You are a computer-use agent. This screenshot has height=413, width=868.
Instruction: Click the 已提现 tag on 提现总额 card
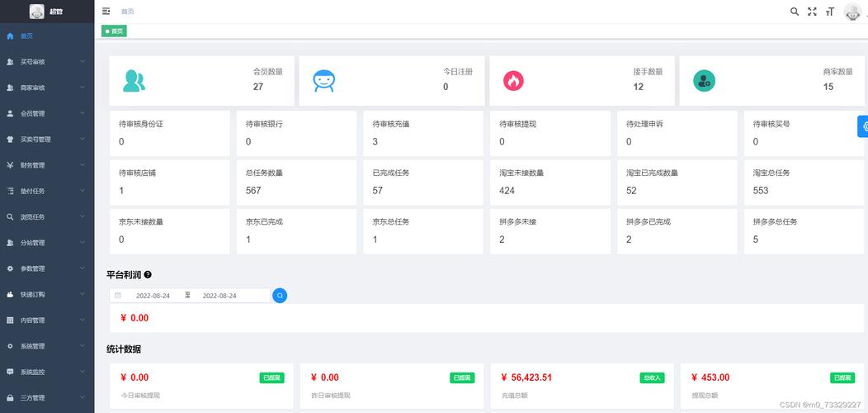(842, 377)
